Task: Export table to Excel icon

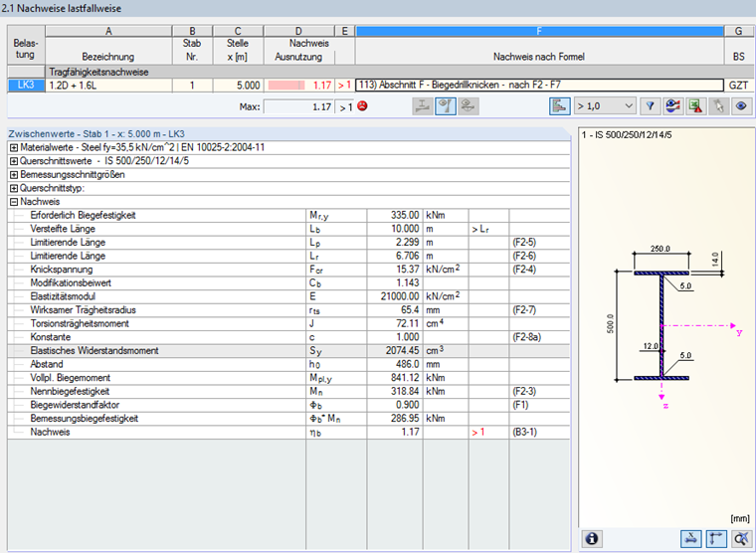Action: 695,106
